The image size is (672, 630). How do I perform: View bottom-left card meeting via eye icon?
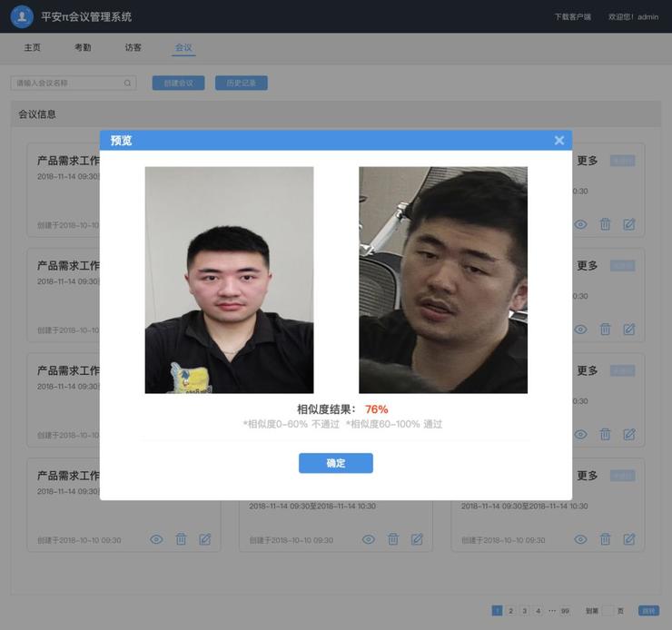(x=156, y=539)
